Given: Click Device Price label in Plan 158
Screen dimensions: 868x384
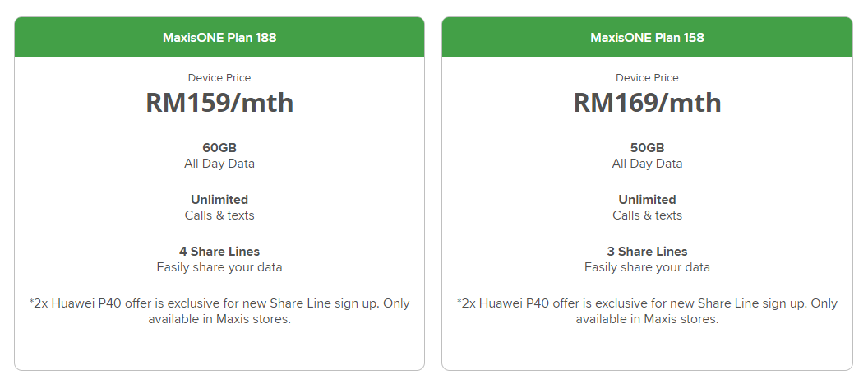Looking at the screenshot, I should (647, 78).
